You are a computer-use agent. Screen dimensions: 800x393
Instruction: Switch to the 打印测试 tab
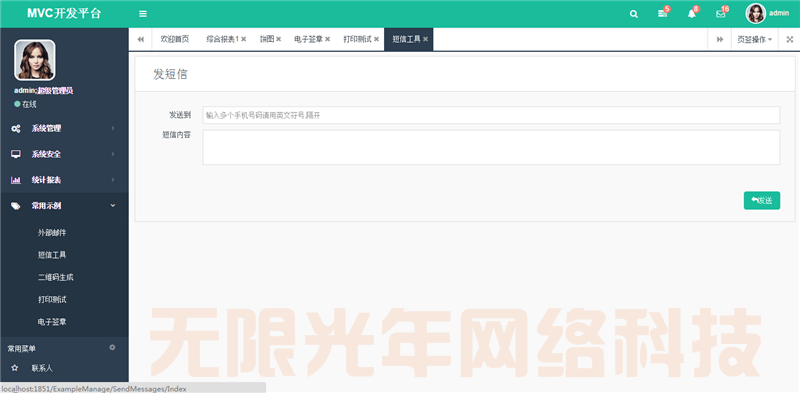(x=357, y=39)
